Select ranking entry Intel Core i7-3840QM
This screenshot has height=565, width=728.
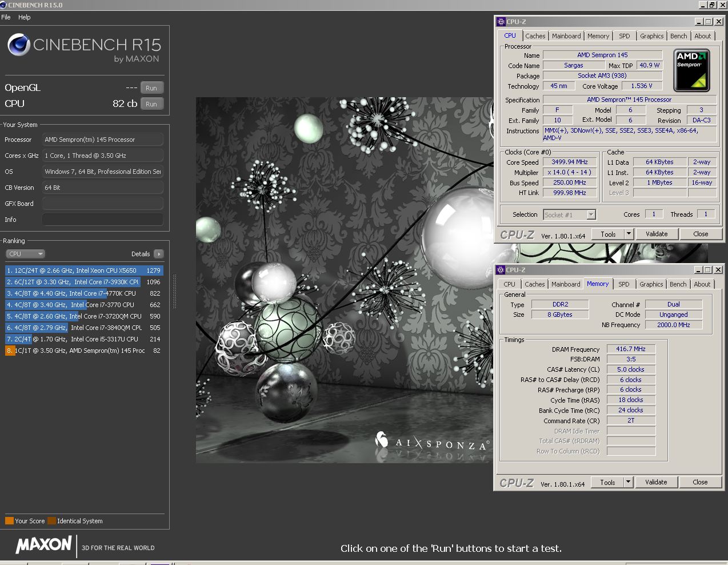[x=84, y=328]
